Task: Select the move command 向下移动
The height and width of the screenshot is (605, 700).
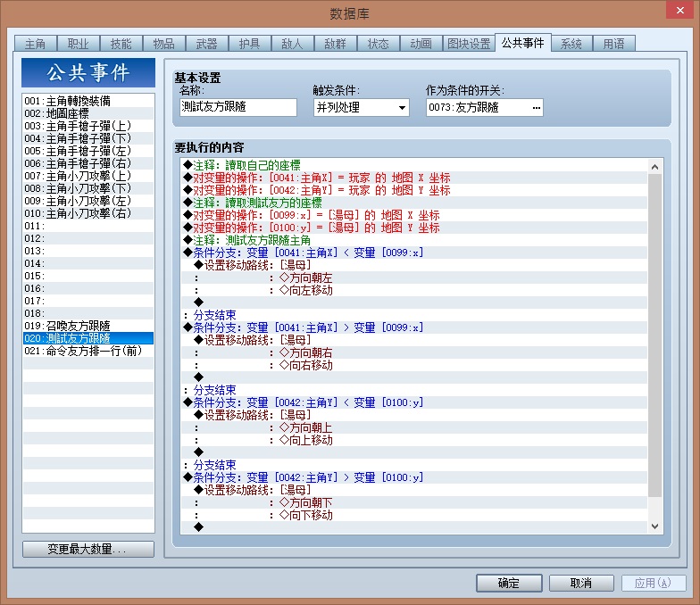Action: (x=414, y=515)
